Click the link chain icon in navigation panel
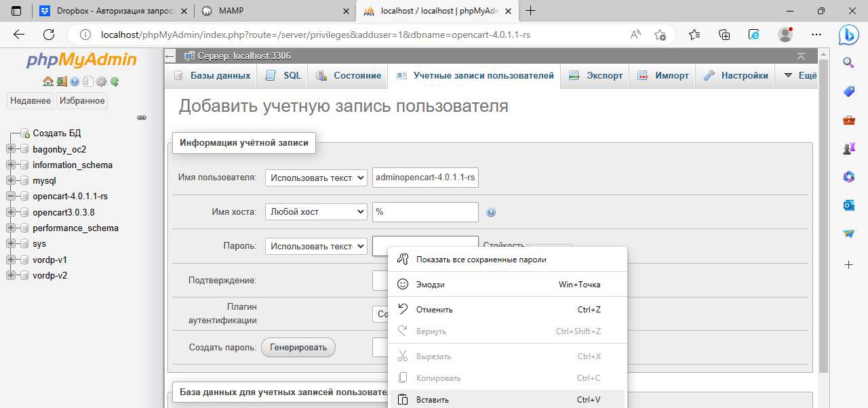The height and width of the screenshot is (408, 868). coord(142,117)
